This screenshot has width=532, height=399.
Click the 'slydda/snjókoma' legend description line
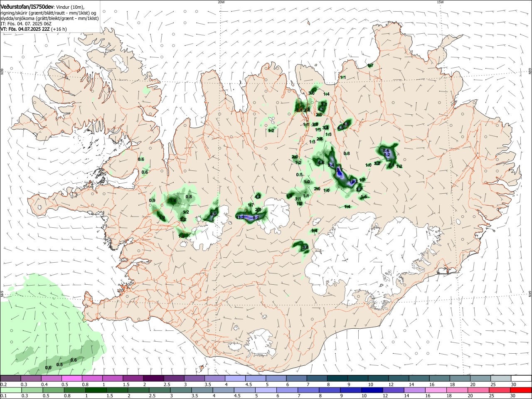click(49, 18)
